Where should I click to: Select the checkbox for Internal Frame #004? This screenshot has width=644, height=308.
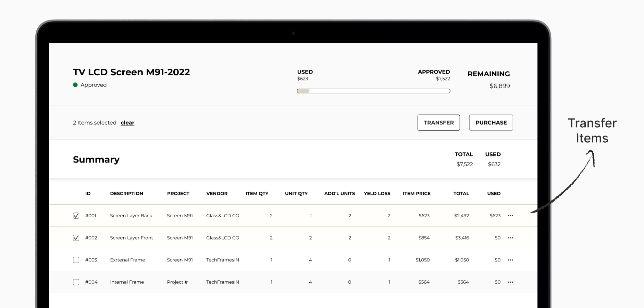tap(76, 282)
